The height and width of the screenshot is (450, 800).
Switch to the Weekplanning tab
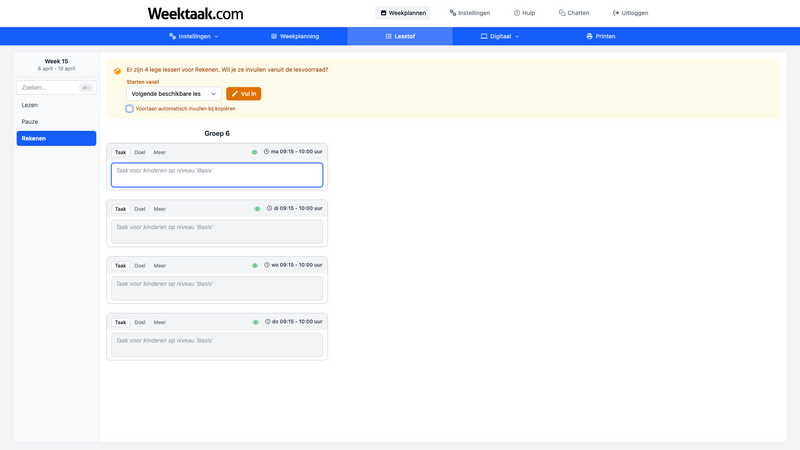tap(295, 36)
